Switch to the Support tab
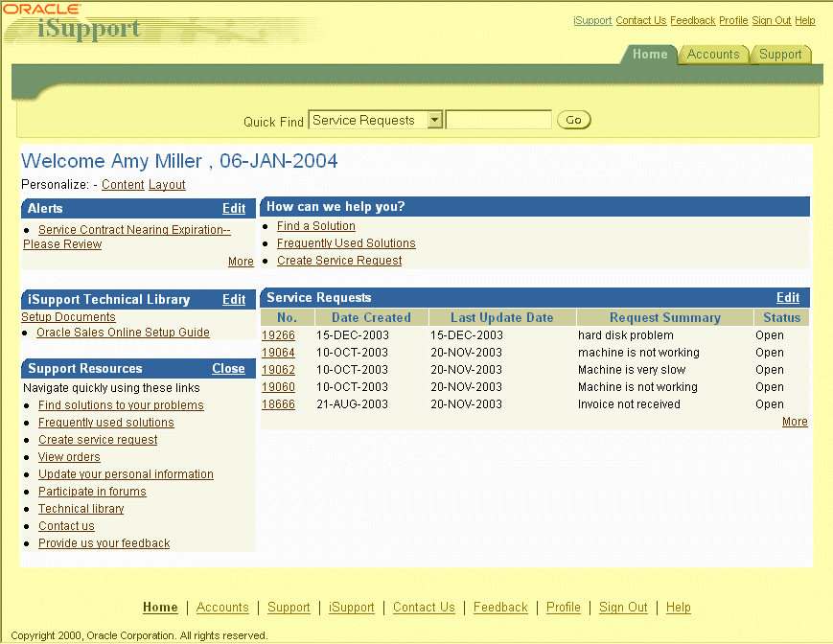Screen dimensions: 833x644 (780, 55)
